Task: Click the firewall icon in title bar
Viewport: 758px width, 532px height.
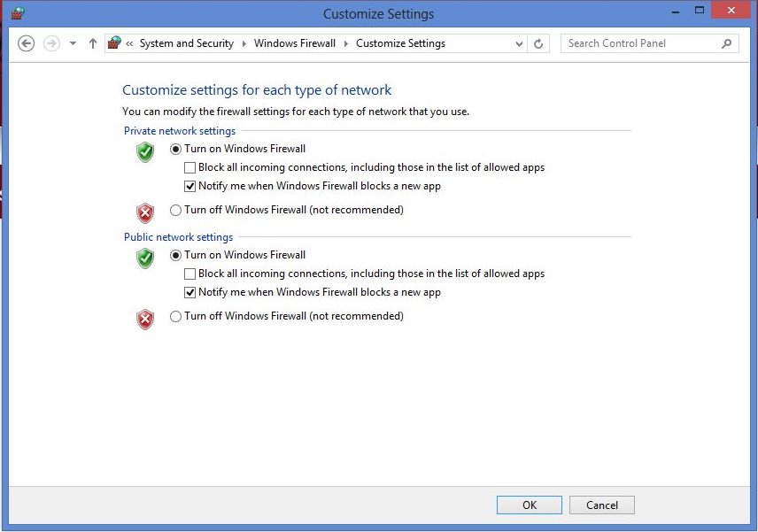Action: pos(18,12)
